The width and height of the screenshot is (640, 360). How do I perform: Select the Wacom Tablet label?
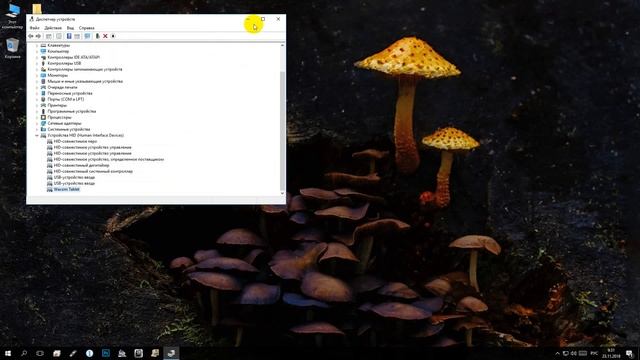tap(67, 189)
